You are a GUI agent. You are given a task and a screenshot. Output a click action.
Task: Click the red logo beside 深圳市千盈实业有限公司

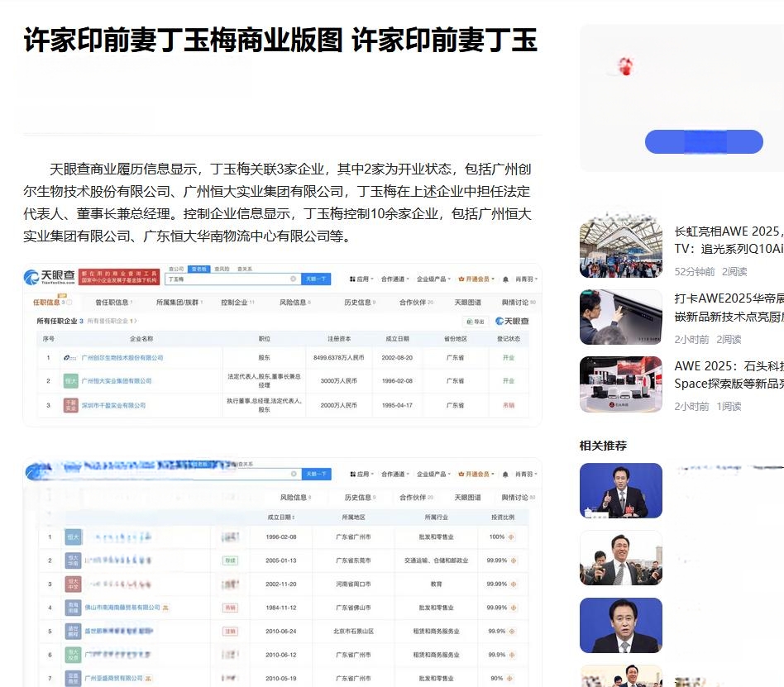coord(70,405)
